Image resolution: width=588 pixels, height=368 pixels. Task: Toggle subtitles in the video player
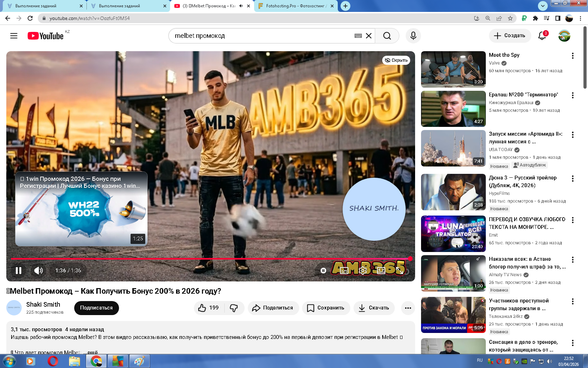pyautogui.click(x=344, y=270)
